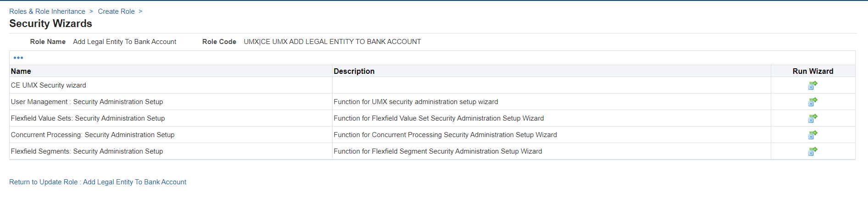Run Flexfield Segments security setup wizard
This screenshot has width=868, height=221.
(x=812, y=151)
